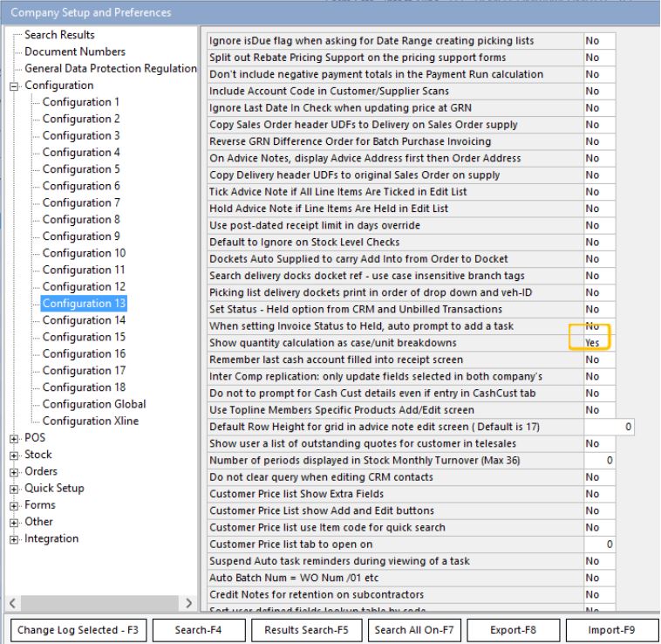Screen dimensions: 661x644
Task: Open Document Numbers in the tree
Action: 75,51
